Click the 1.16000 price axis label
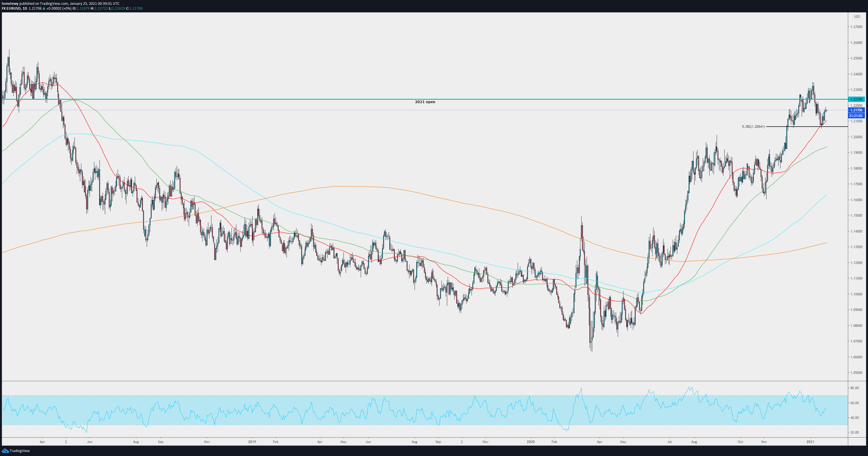868x456 pixels. coord(856,200)
